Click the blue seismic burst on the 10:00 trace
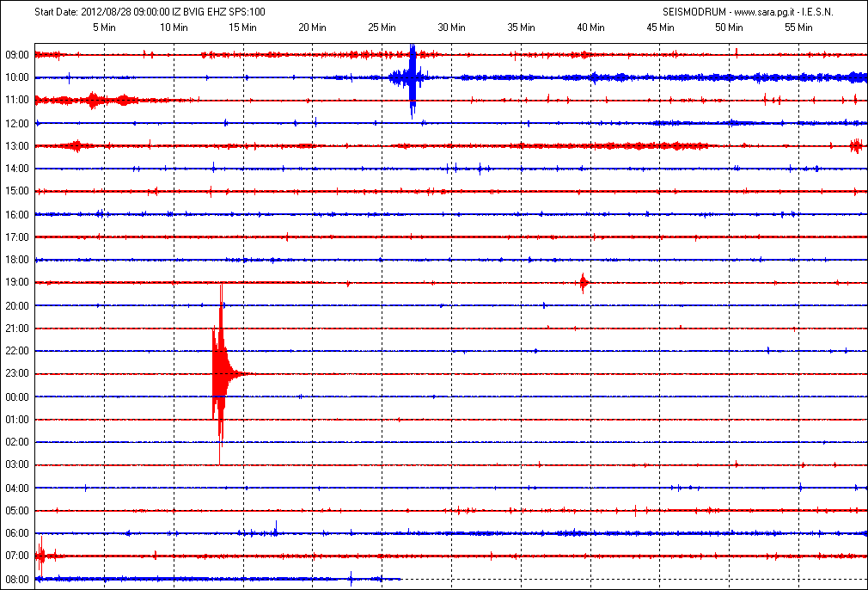The image size is (868, 590). point(412,78)
